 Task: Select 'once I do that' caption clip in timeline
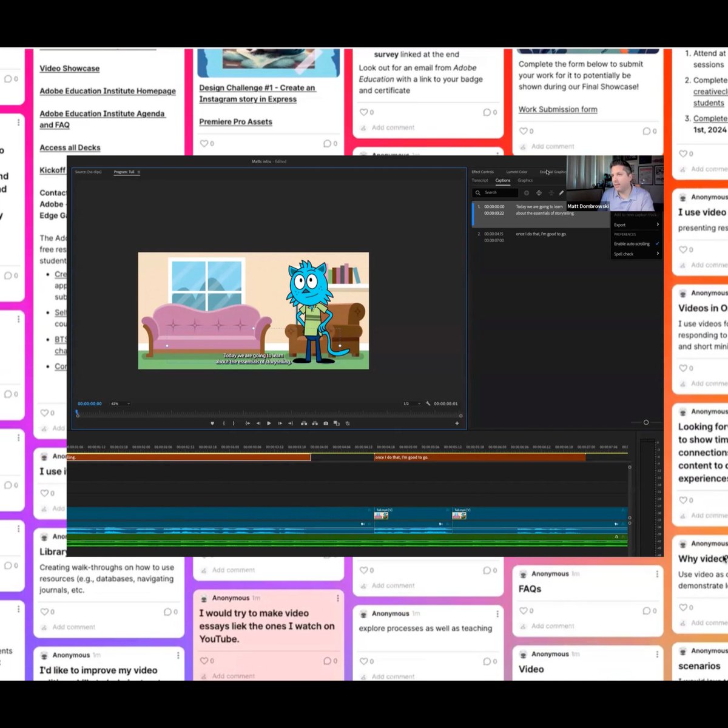480,457
